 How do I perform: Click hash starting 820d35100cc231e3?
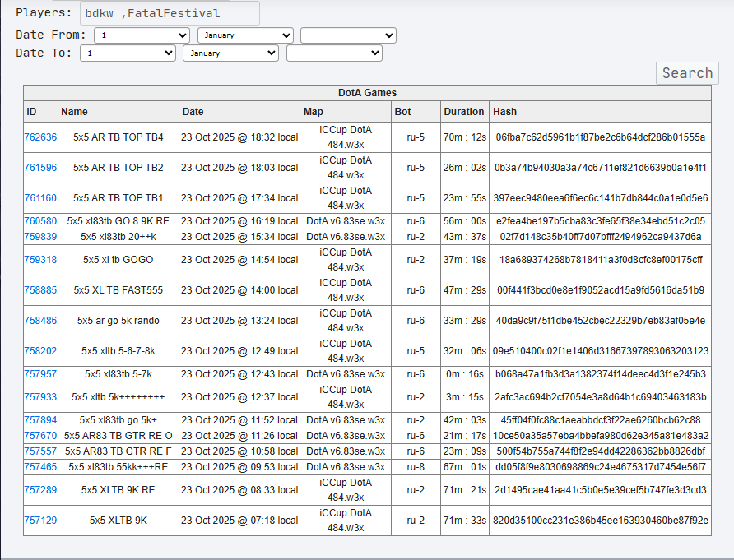click(600, 521)
